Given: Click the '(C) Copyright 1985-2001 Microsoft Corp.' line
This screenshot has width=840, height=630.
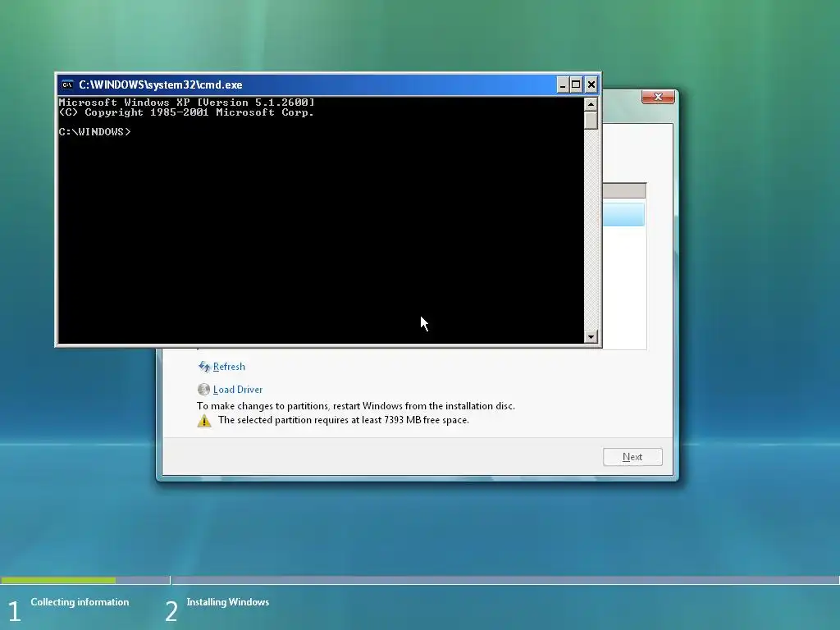Looking at the screenshot, I should point(186,112).
